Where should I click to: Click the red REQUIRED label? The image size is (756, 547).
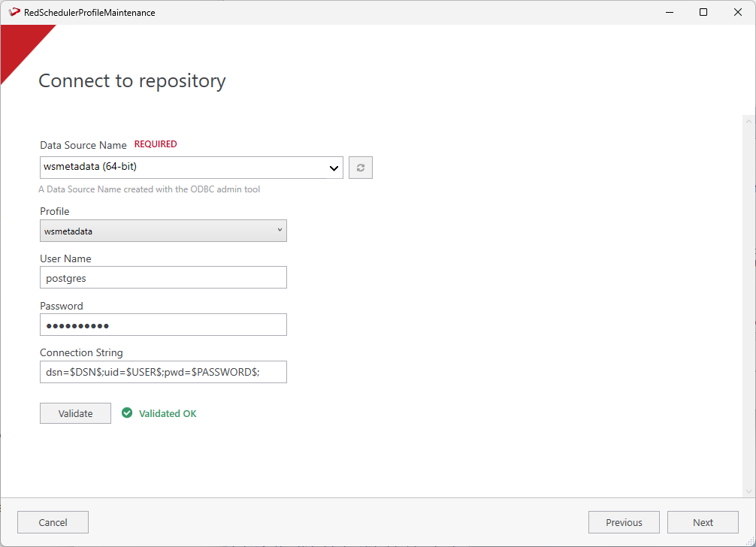[x=156, y=144]
